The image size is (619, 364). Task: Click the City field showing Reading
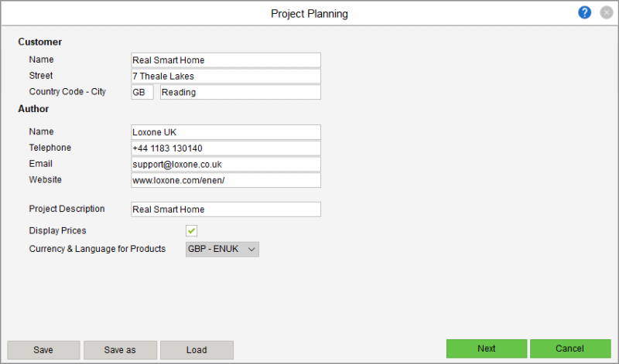(x=240, y=93)
